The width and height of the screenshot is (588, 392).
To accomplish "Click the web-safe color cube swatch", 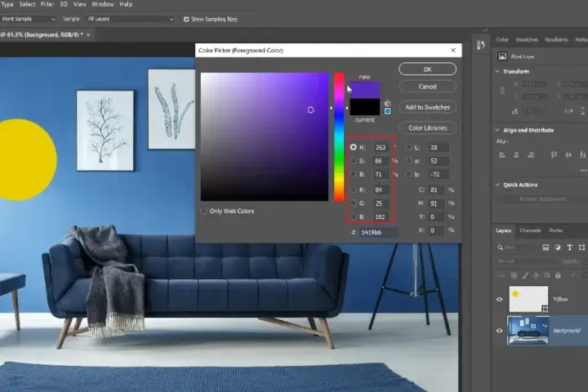I will tap(388, 111).
